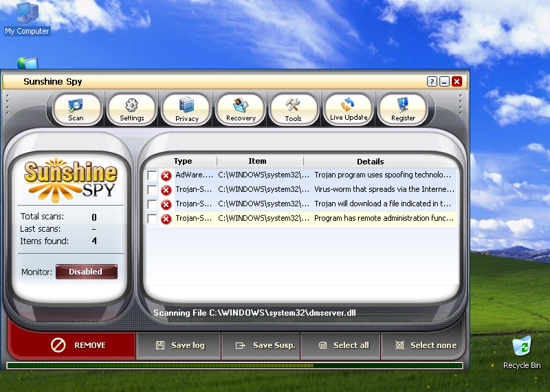Click red X icon on AdWare row
This screenshot has height=392, width=550.
166,175
